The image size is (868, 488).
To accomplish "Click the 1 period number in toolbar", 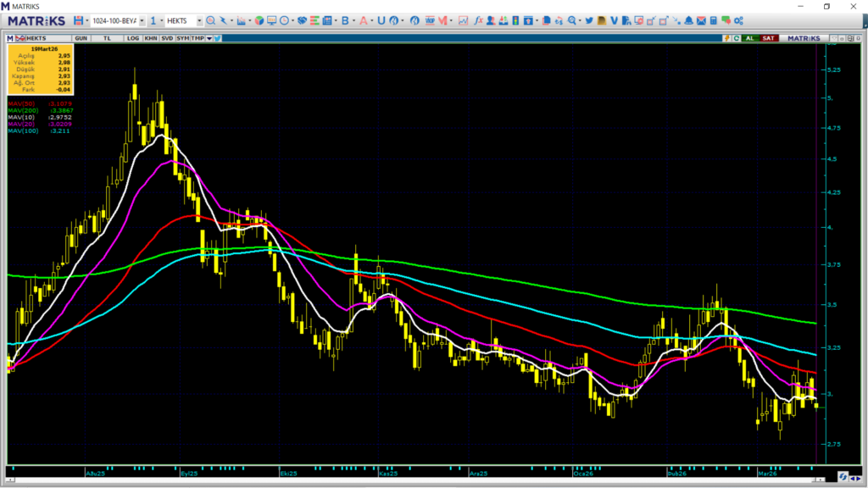I will click(153, 20).
